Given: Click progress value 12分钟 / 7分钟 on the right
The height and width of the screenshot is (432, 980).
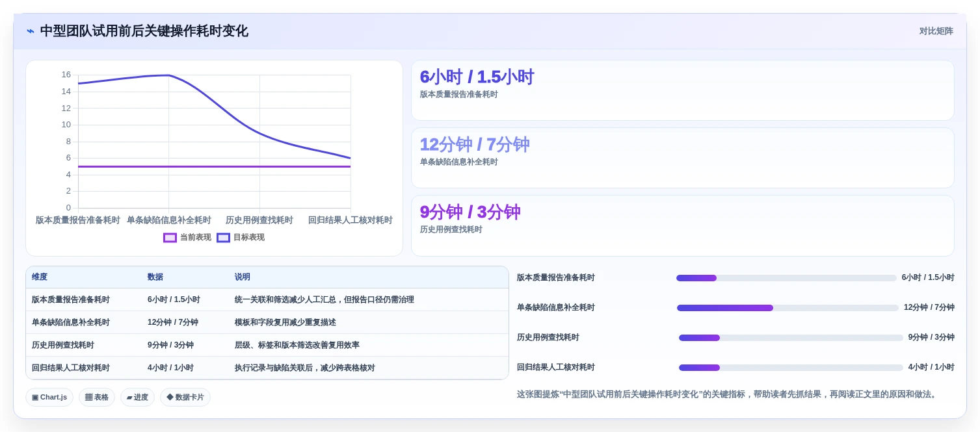Looking at the screenshot, I should (929, 308).
